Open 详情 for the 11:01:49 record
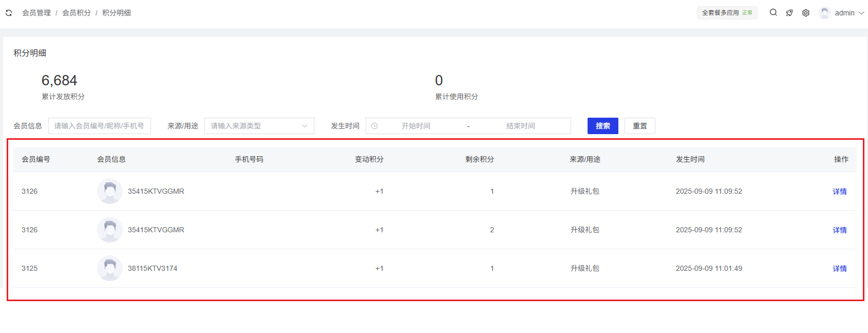Image resolution: width=868 pixels, height=333 pixels. point(839,269)
